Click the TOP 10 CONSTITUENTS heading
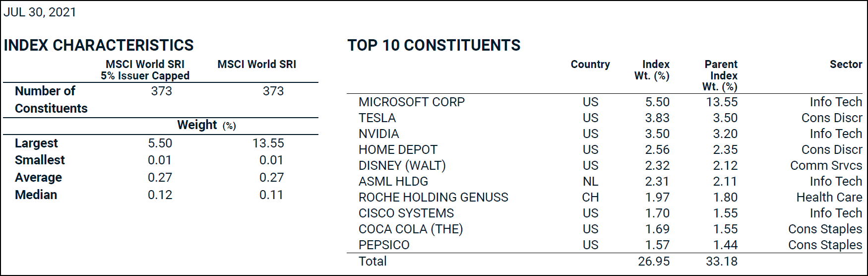Screen dimensions: 868x276 434,45
